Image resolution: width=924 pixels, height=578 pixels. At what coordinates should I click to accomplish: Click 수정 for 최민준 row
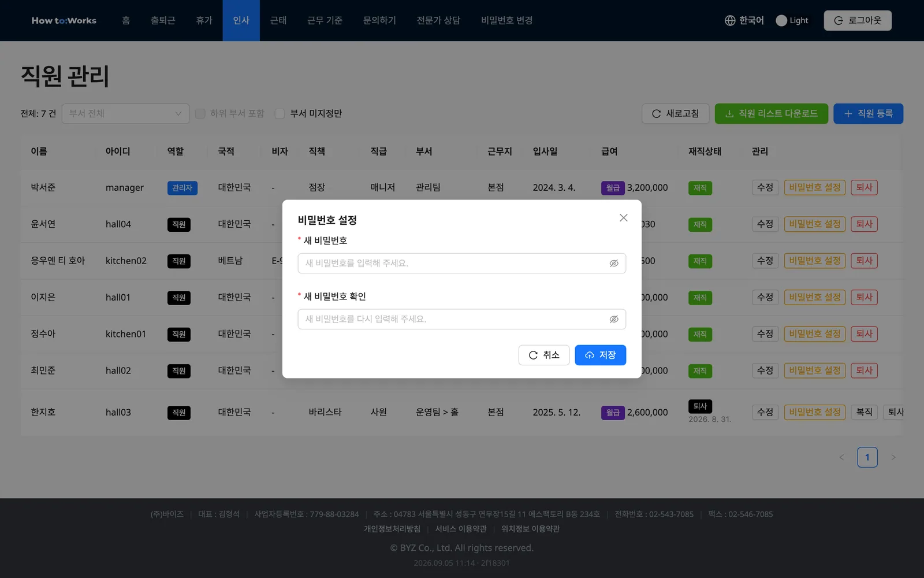765,370
